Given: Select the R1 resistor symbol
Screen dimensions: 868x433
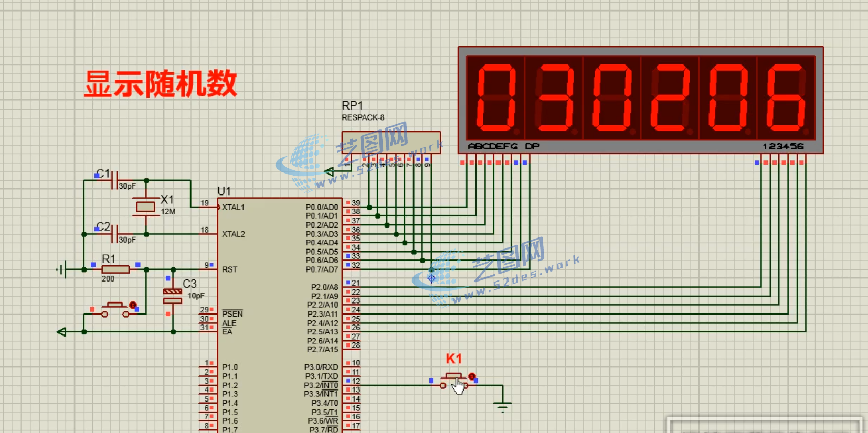Looking at the screenshot, I should [x=115, y=269].
